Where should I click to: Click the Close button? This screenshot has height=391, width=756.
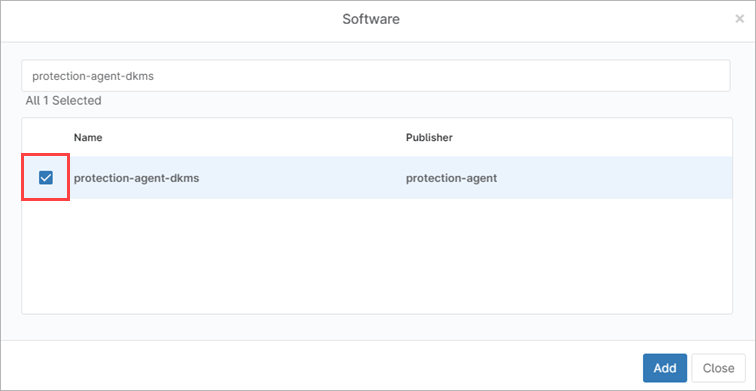tap(718, 368)
